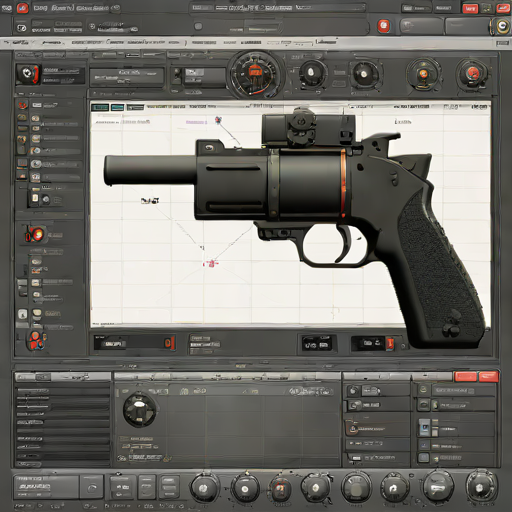Click the knob with the white teardrop center
Screen dimensions: 512x512
[x=311, y=72]
